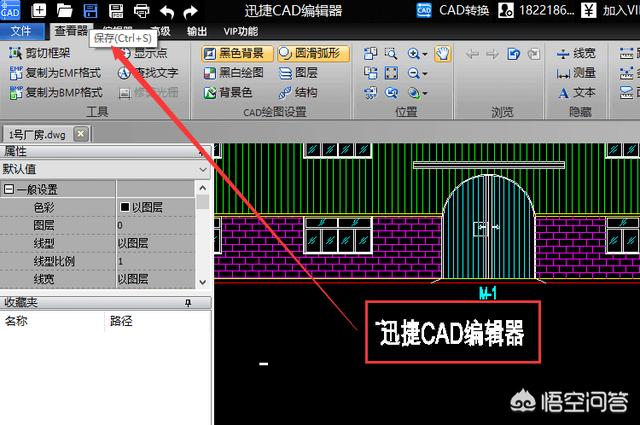Click the dotted ruler icon at ribbon right edge
Viewport: 640px width, 425px height.
[627, 73]
